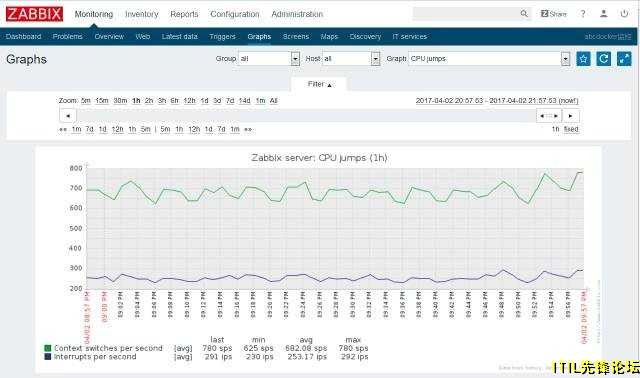This screenshot has width=640, height=378.
Task: Toggle the fixed time period mode
Action: tap(571, 129)
